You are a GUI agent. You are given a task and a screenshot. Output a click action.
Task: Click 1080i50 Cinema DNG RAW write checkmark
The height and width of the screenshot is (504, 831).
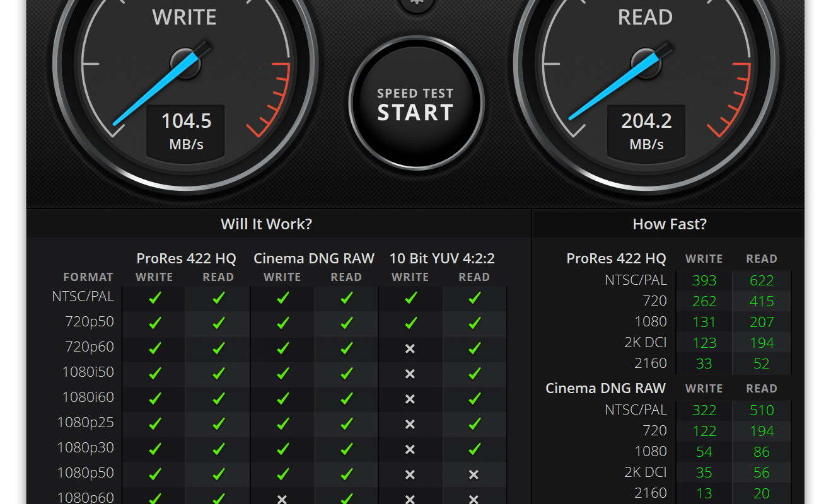pos(282,374)
